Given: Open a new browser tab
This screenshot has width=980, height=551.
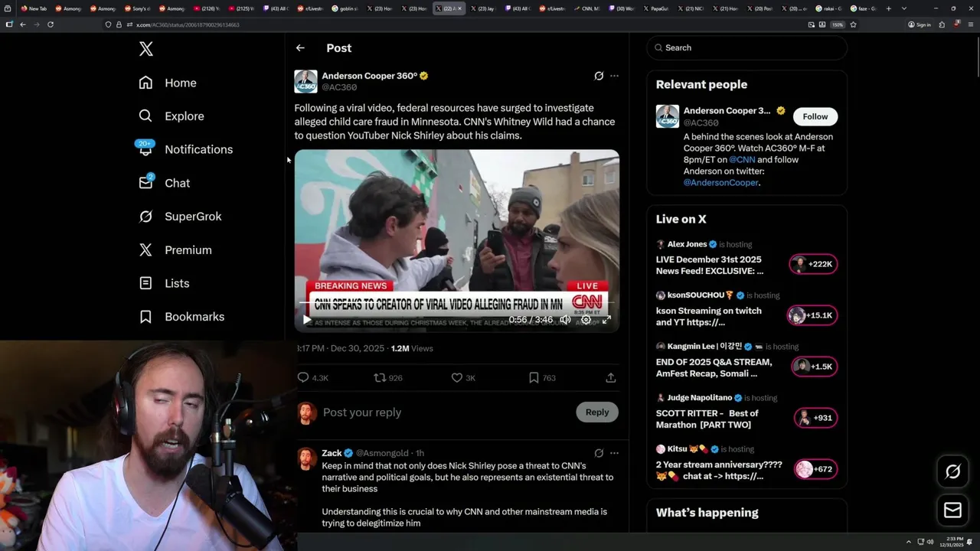Looking at the screenshot, I should point(888,8).
